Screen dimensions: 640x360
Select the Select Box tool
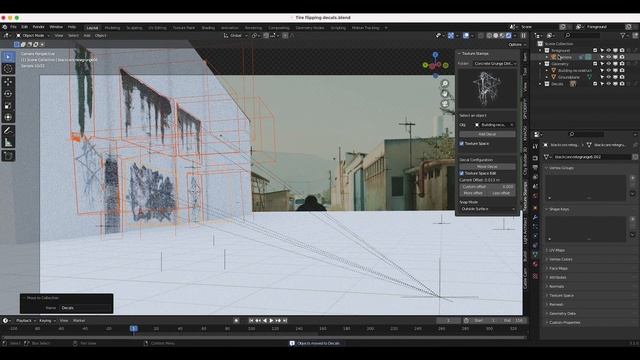tap(8, 57)
